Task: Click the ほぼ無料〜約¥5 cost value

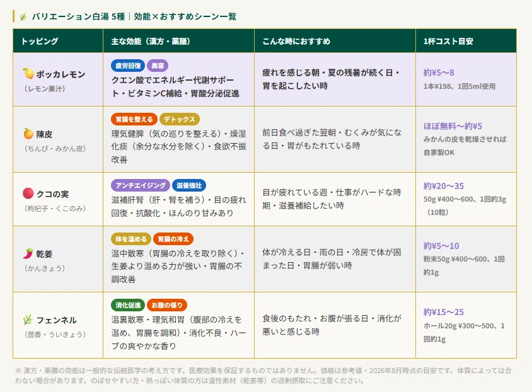Action: (x=453, y=126)
